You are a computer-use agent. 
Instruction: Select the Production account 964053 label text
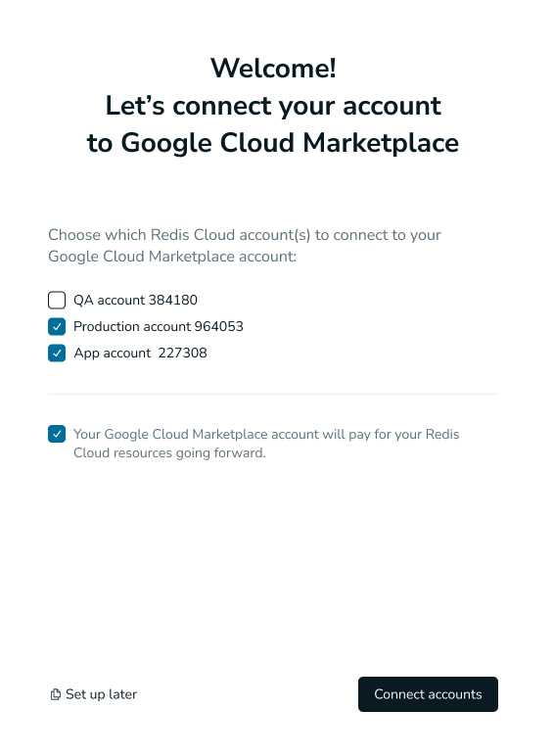[x=159, y=326]
